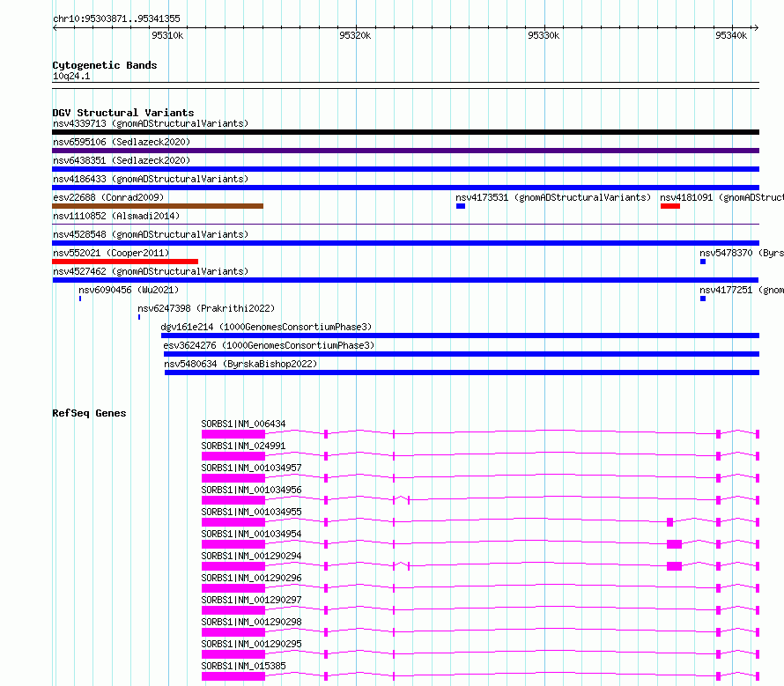Screen dimensions: 784x686
Task: Click the left scroll arrow on ruler
Action: 55,28
